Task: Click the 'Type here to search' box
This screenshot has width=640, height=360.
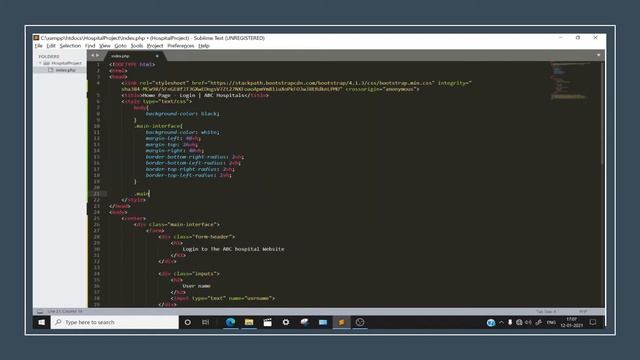Action: 115,322
